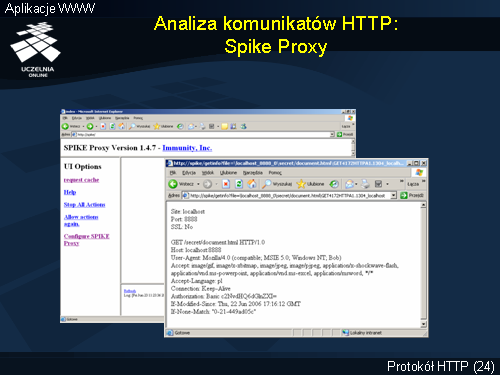The image size is (500, 375).
Task: Open Plik menu in front getinfo window
Action: tap(173, 173)
